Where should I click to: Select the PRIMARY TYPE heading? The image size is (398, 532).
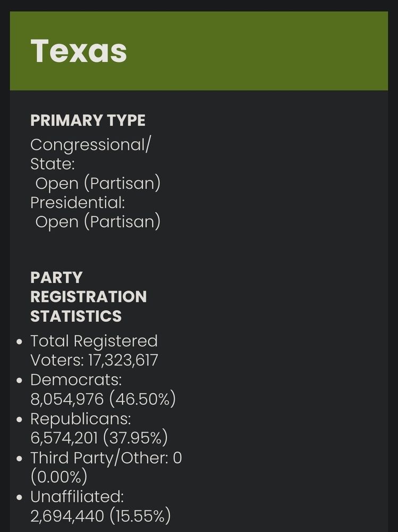[88, 120]
